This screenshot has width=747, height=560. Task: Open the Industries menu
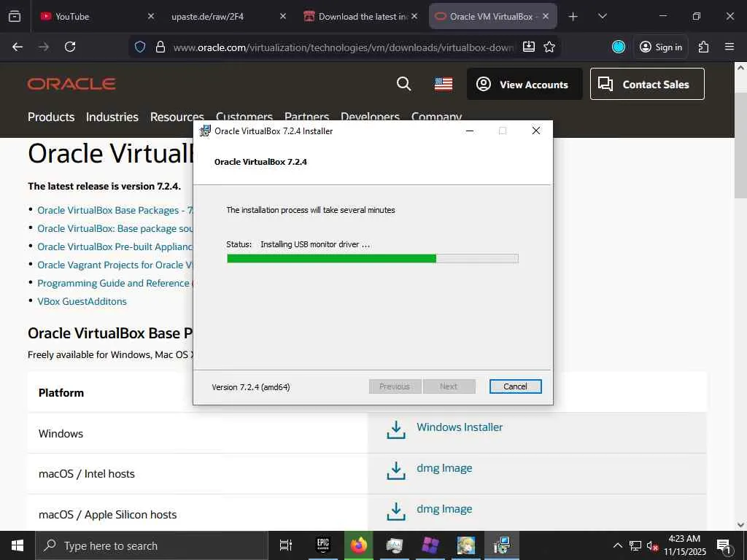click(112, 117)
